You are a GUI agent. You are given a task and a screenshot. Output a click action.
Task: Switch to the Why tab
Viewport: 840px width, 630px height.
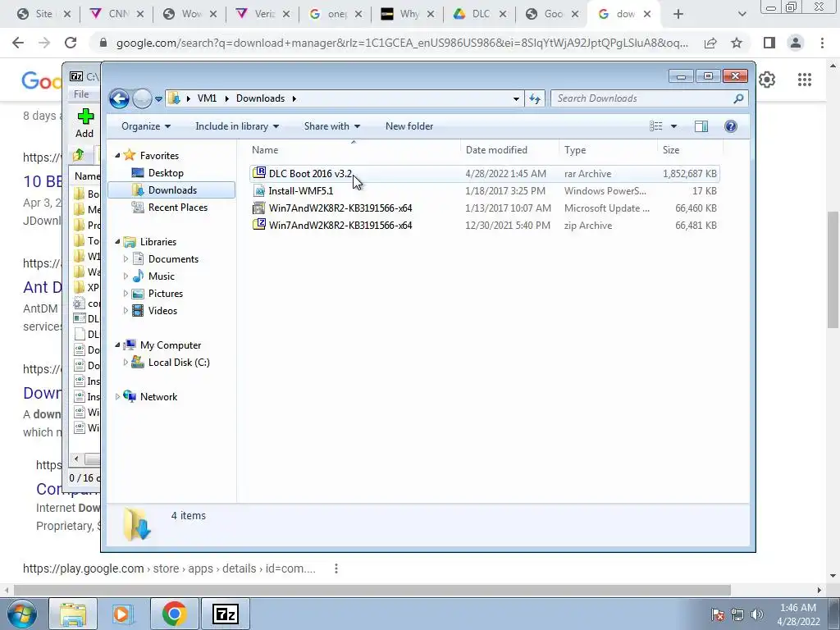pyautogui.click(x=408, y=15)
